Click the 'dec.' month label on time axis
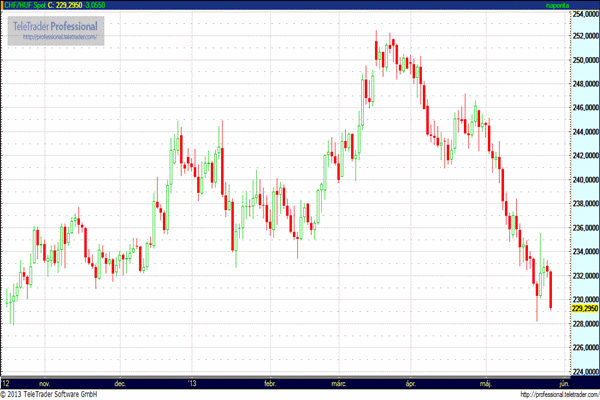Viewport: 600px width, 400px height. point(120,383)
